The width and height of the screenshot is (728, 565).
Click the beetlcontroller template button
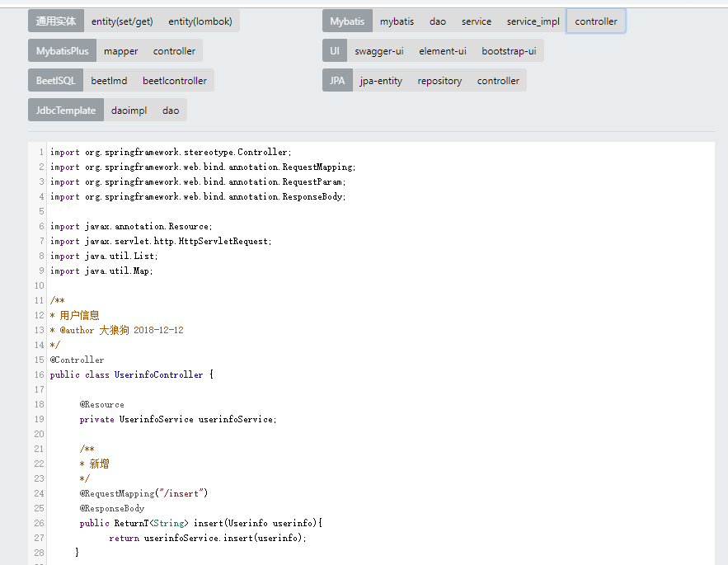coord(175,81)
